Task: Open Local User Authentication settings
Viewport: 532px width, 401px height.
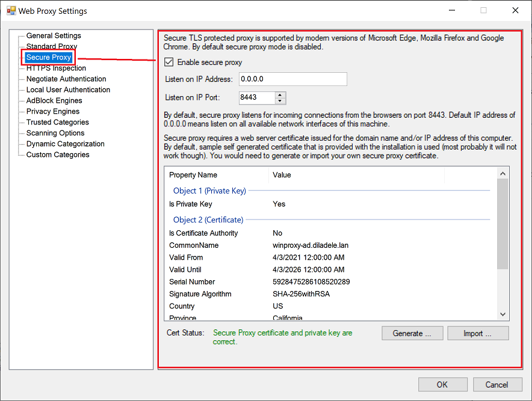Action: 68,90
